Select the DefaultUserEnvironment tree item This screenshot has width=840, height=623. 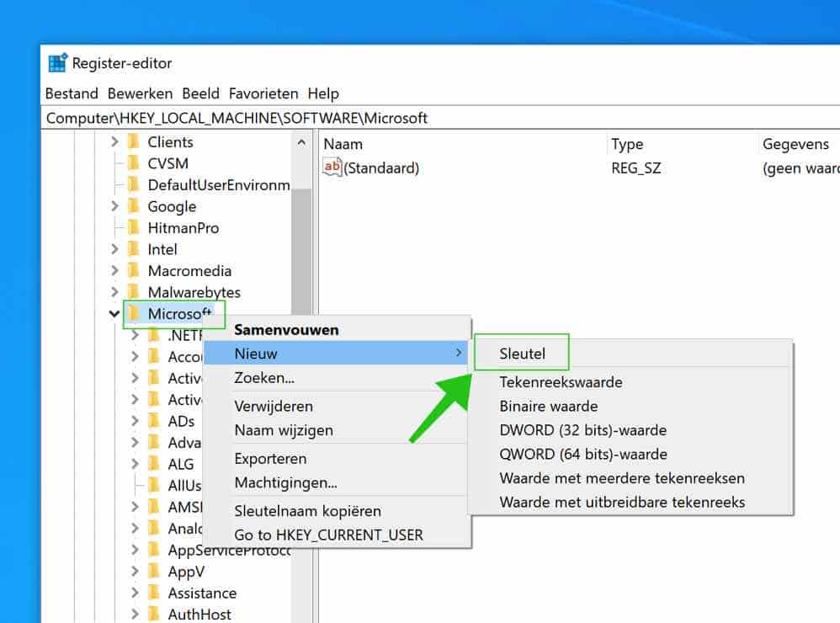pyautogui.click(x=219, y=185)
